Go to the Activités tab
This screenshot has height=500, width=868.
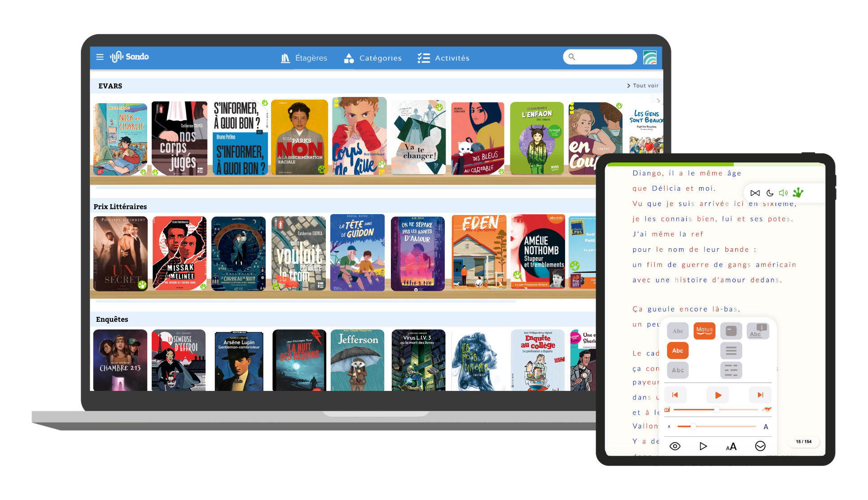[443, 58]
